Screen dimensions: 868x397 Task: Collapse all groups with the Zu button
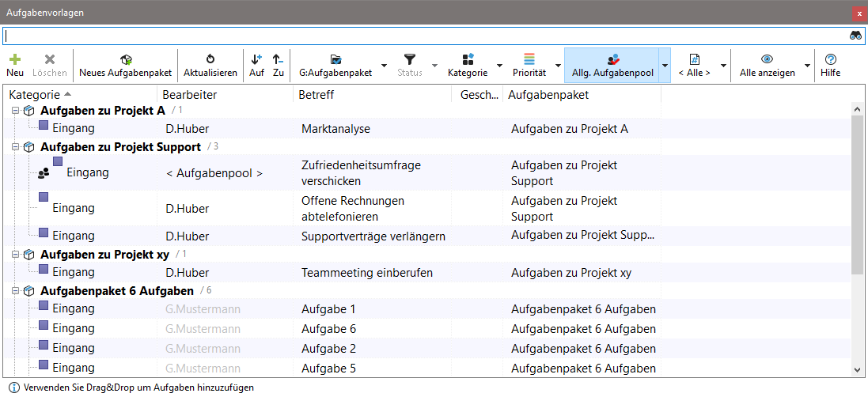pos(278,65)
